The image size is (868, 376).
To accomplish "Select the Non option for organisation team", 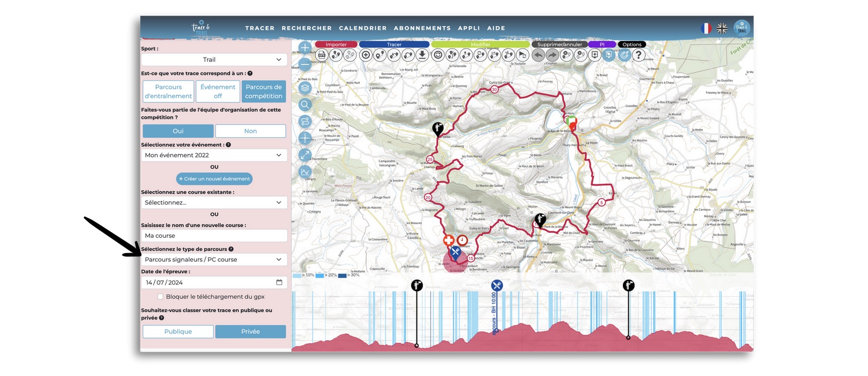I will click(x=250, y=131).
